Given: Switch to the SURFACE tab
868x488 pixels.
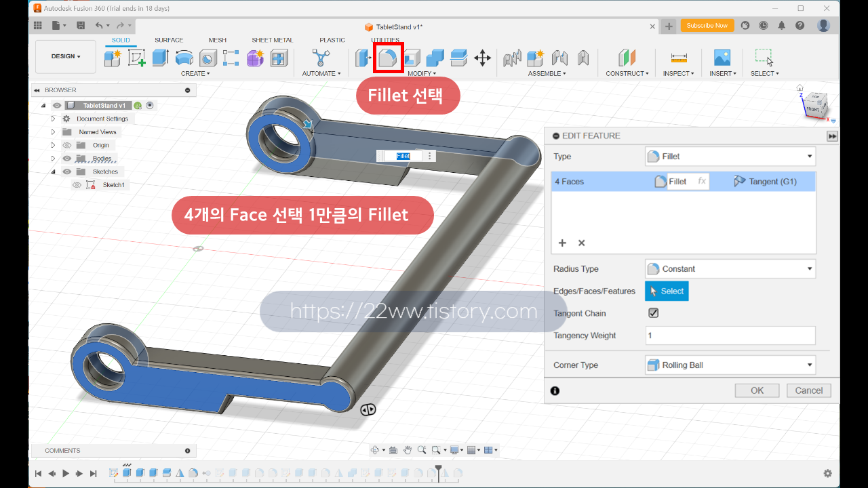Looking at the screenshot, I should pyautogui.click(x=169, y=40).
